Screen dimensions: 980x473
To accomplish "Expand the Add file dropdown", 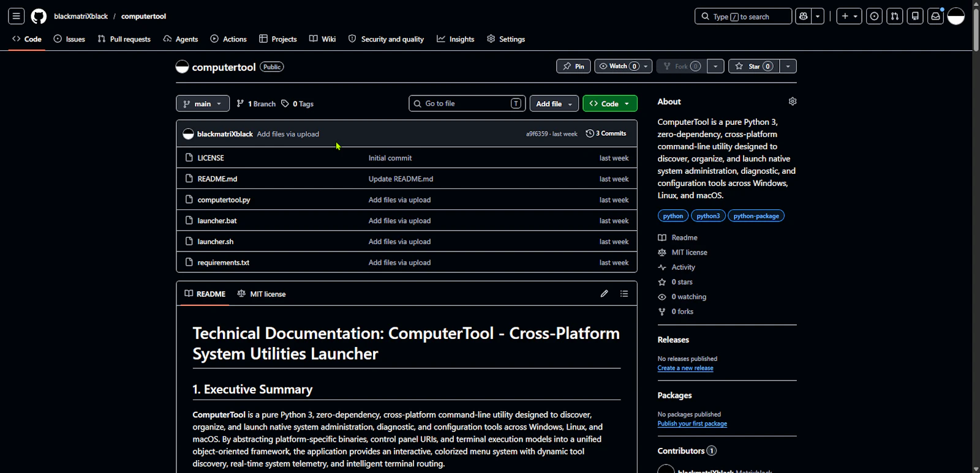I will pos(554,103).
